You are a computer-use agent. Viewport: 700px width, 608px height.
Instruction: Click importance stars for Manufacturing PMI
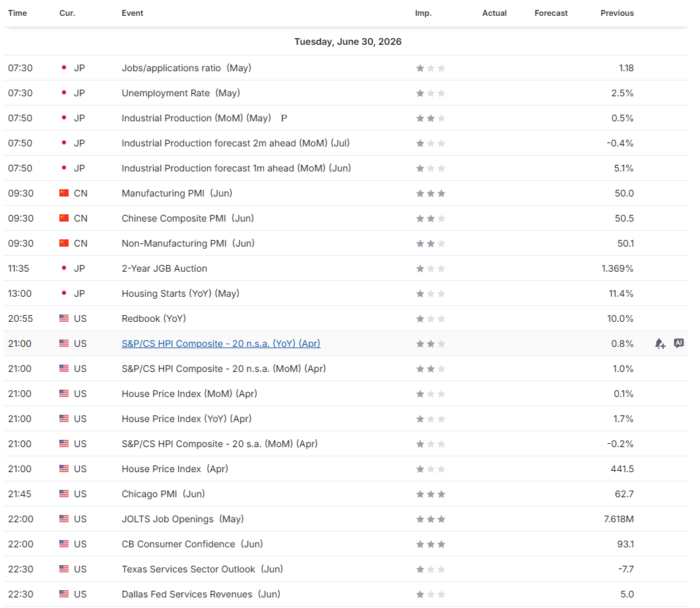[x=431, y=193]
